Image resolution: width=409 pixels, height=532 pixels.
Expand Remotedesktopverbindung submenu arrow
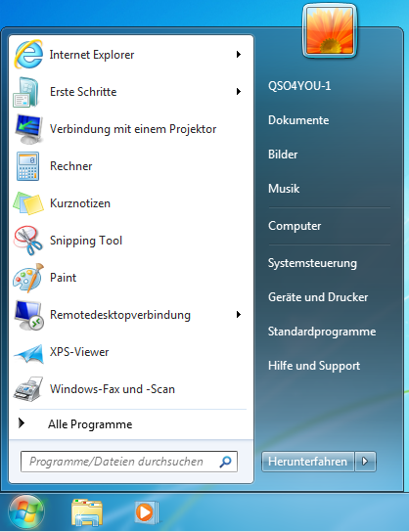coord(239,315)
